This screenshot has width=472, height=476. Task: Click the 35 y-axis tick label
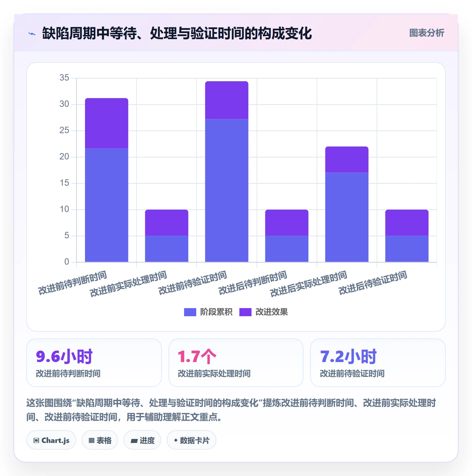[64, 78]
